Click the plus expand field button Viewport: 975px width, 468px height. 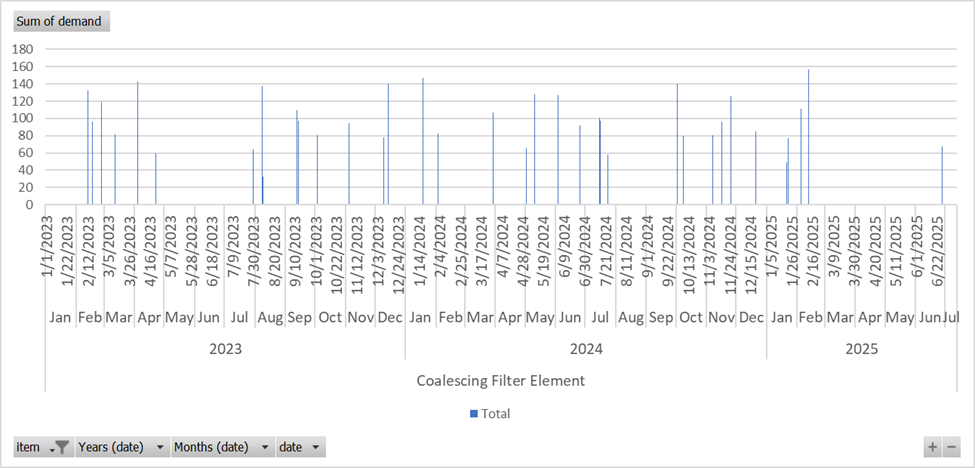(932, 447)
